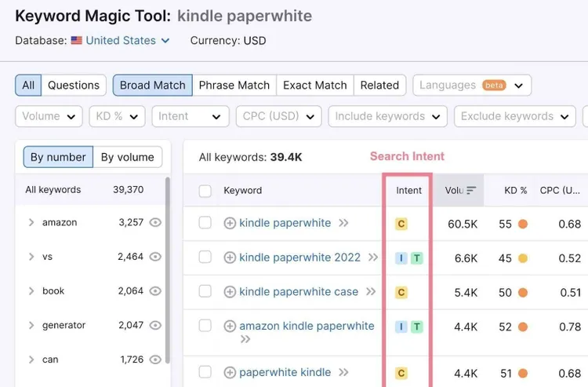The width and height of the screenshot is (588, 387).
Task: Open the 'amazon kindle paperwhite' keyword link
Action: [307, 326]
